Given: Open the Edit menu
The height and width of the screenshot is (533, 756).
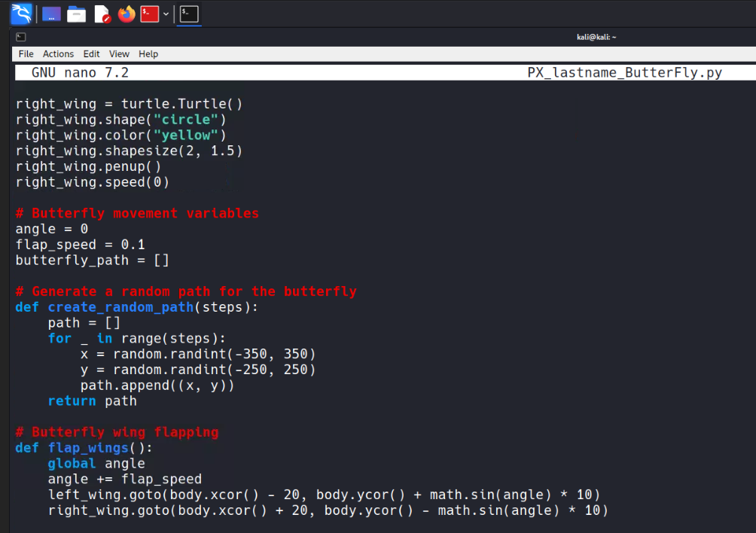Looking at the screenshot, I should click(91, 54).
